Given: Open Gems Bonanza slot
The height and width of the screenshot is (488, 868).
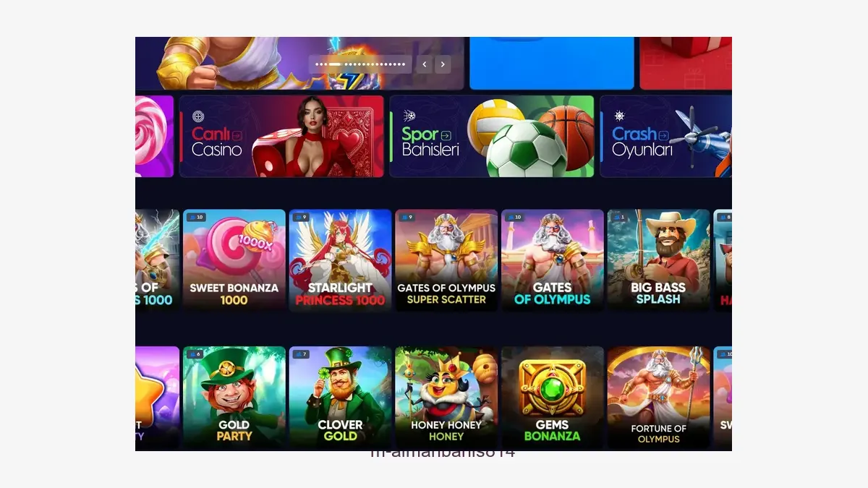Looking at the screenshot, I should tap(553, 397).
